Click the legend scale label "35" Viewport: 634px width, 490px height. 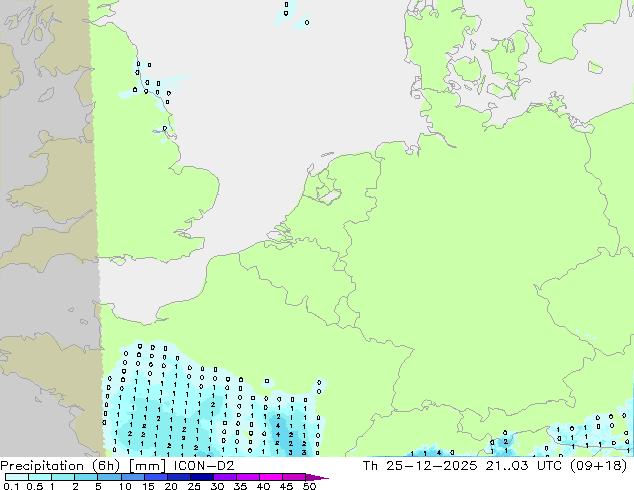[240, 486]
